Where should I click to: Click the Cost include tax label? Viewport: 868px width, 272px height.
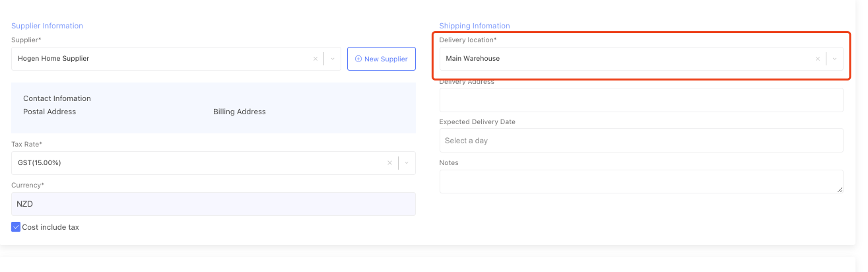[50, 227]
